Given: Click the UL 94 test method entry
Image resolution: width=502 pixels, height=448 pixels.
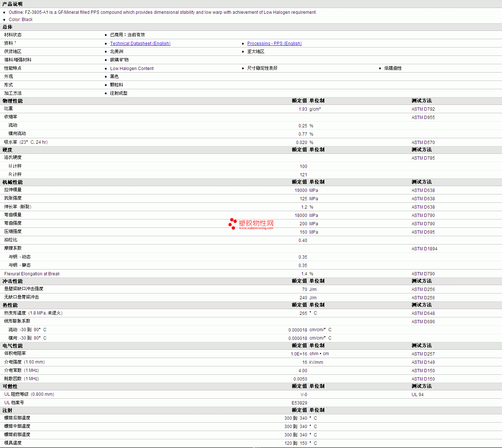Looking at the screenshot, I should pyautogui.click(x=417, y=395).
